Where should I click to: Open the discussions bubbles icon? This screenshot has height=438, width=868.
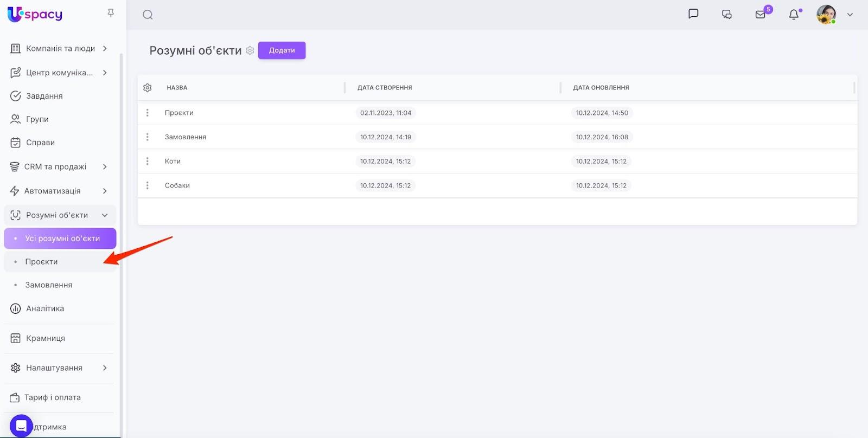727,15
